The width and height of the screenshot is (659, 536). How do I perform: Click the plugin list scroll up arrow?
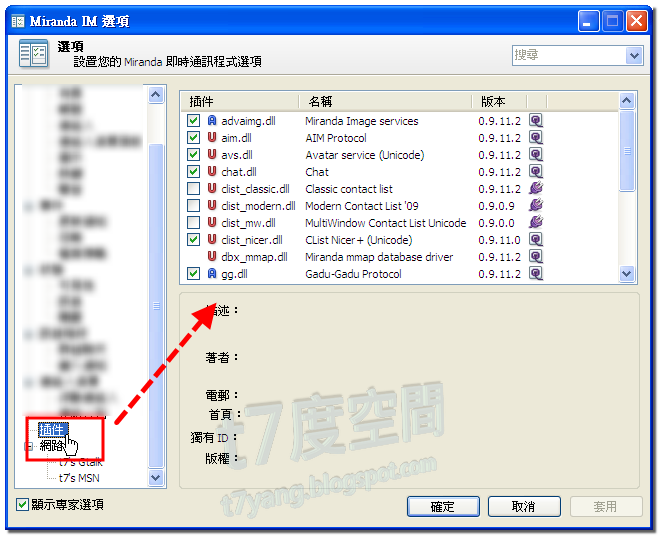(627, 100)
